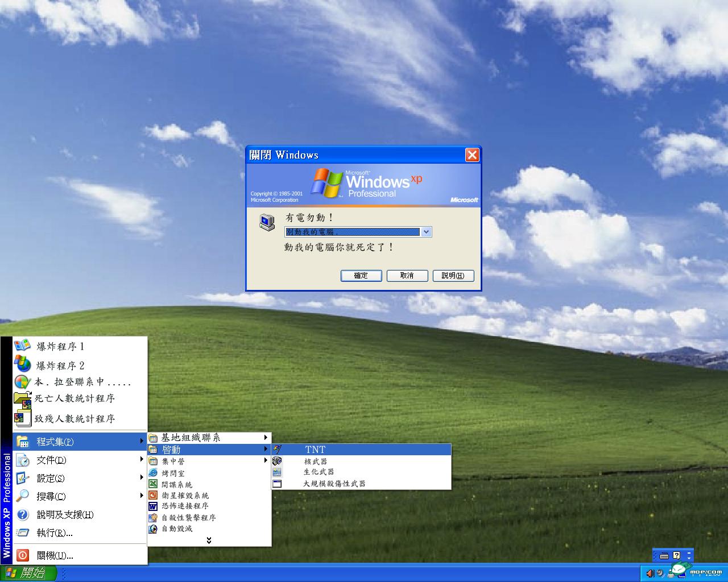The image size is (728, 582).
Task: Expand the 啓動 submenu arrow
Action: point(266,449)
